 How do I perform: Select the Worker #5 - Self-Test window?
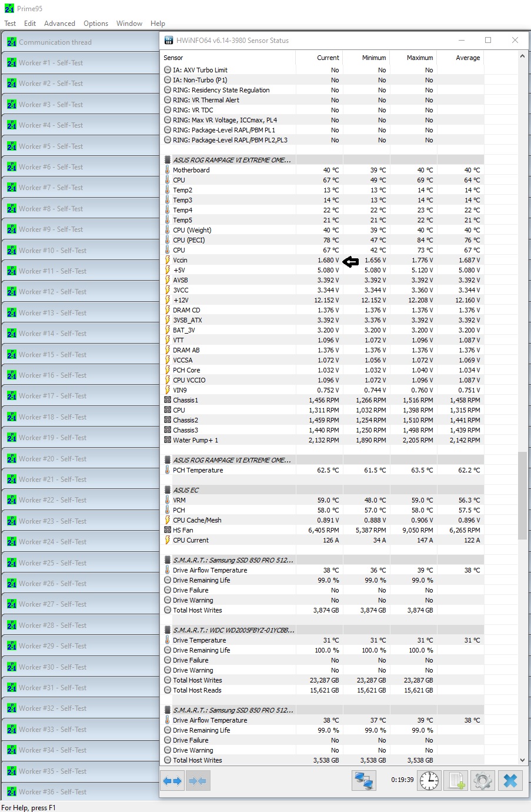80,147
